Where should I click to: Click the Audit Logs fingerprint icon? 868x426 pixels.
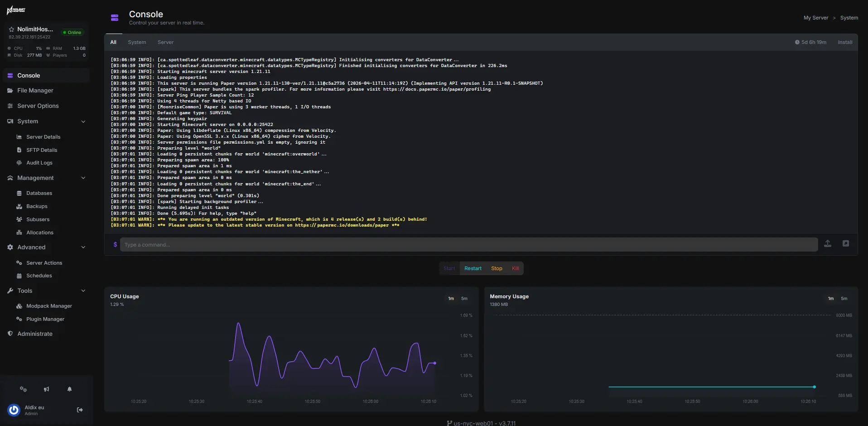pyautogui.click(x=19, y=163)
